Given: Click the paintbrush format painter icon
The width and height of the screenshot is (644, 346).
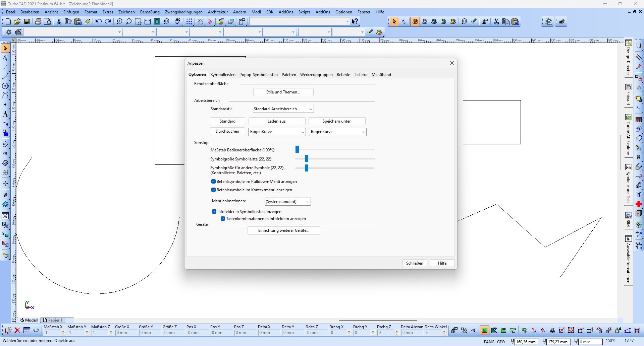Looking at the screenshot, I should (88, 22).
